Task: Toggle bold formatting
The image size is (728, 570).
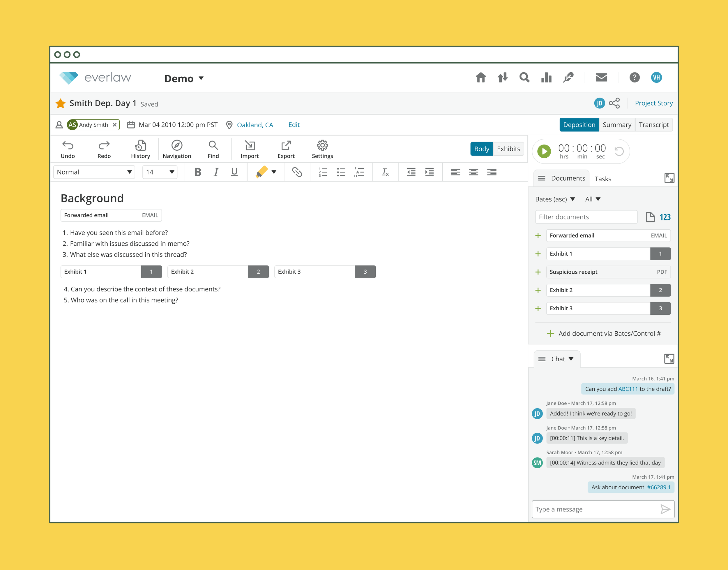Action: click(198, 172)
